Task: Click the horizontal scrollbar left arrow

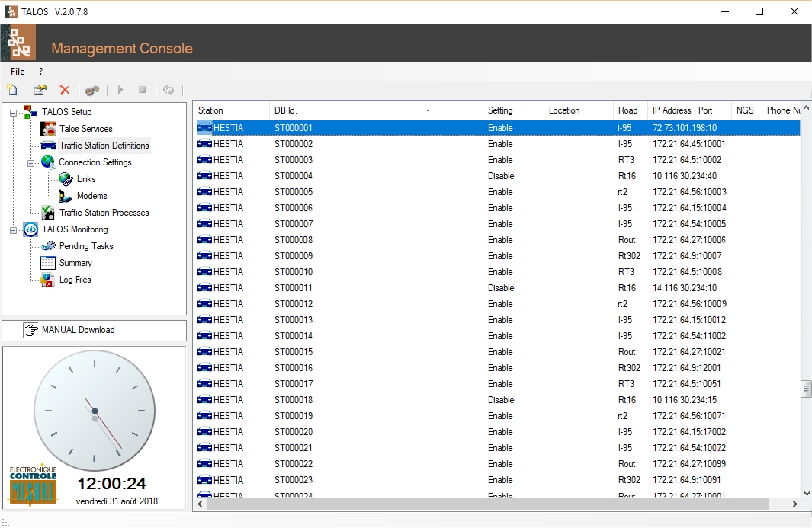Action: tap(201, 504)
